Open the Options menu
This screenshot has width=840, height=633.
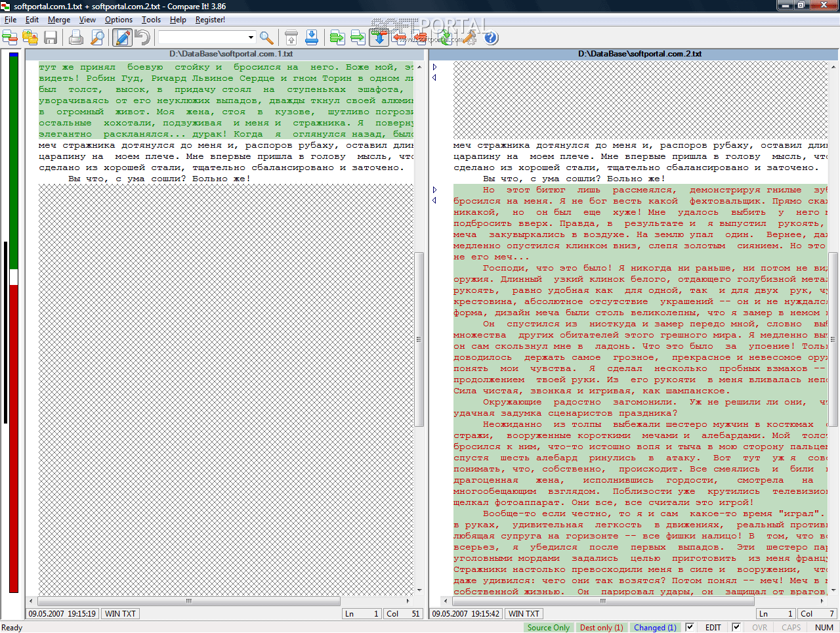point(119,20)
